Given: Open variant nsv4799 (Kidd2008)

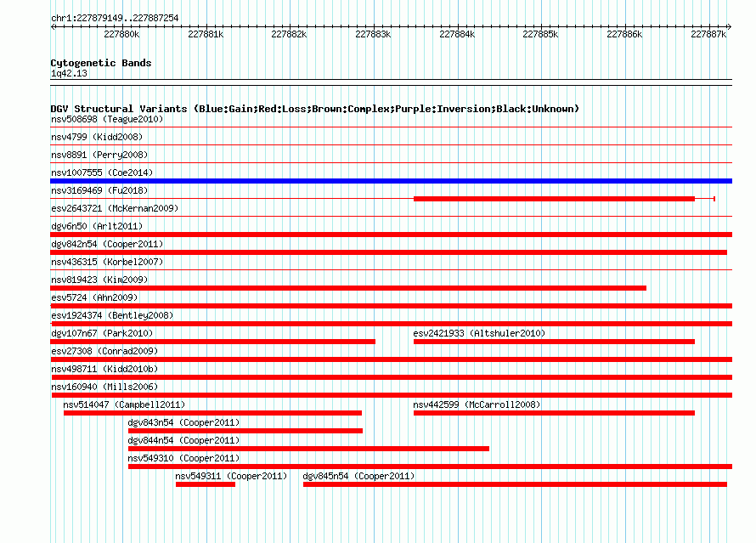Looking at the screenshot, I should point(97,137).
